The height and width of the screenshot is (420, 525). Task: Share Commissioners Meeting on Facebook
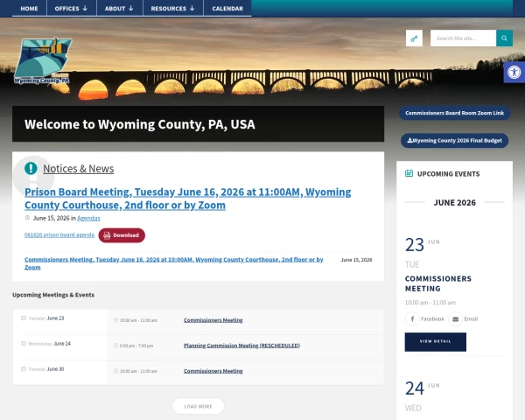[x=412, y=318]
